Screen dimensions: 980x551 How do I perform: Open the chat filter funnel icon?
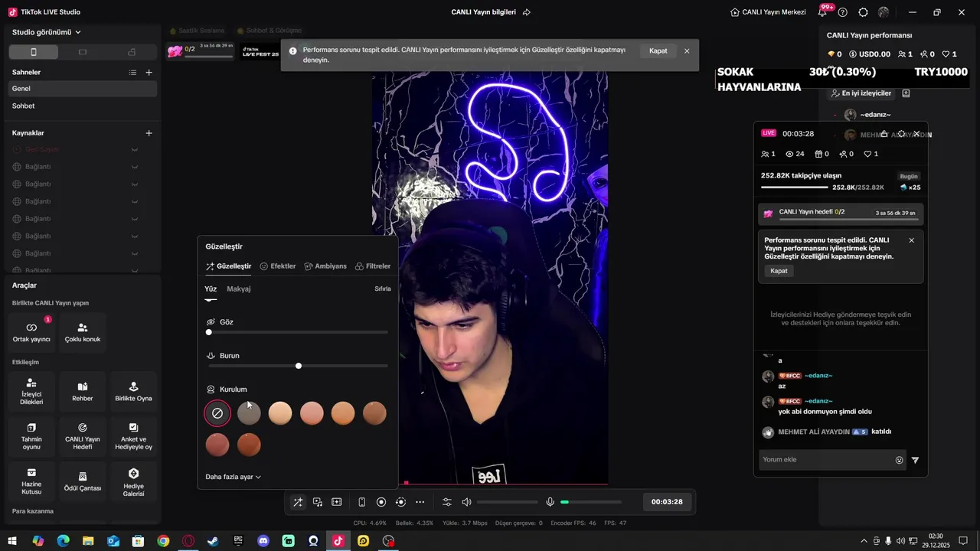tap(915, 460)
